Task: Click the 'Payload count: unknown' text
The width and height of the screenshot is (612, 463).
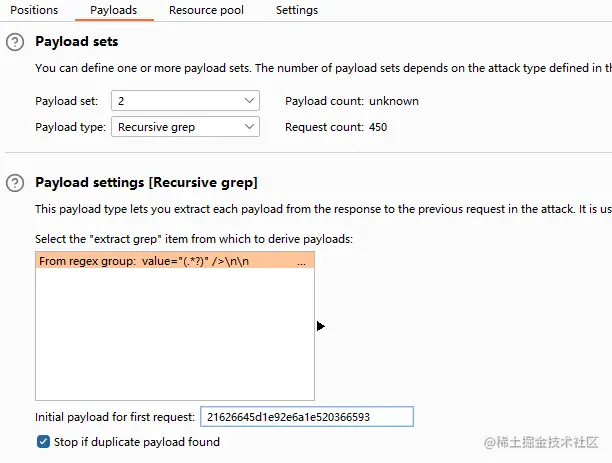Action: pos(352,101)
